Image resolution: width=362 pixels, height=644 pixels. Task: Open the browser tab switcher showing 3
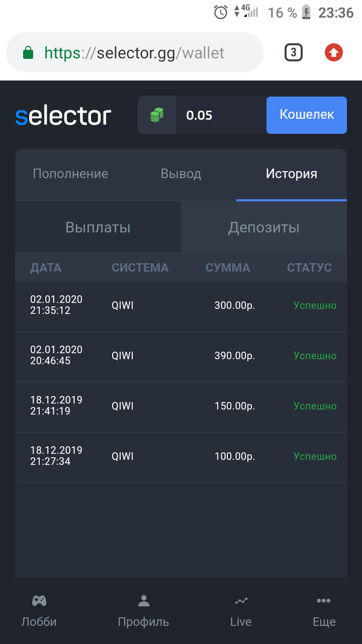point(294,53)
